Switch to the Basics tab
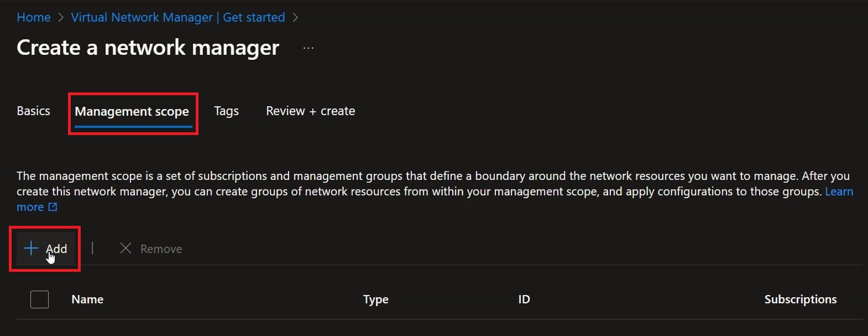The width and height of the screenshot is (868, 336). tap(33, 111)
